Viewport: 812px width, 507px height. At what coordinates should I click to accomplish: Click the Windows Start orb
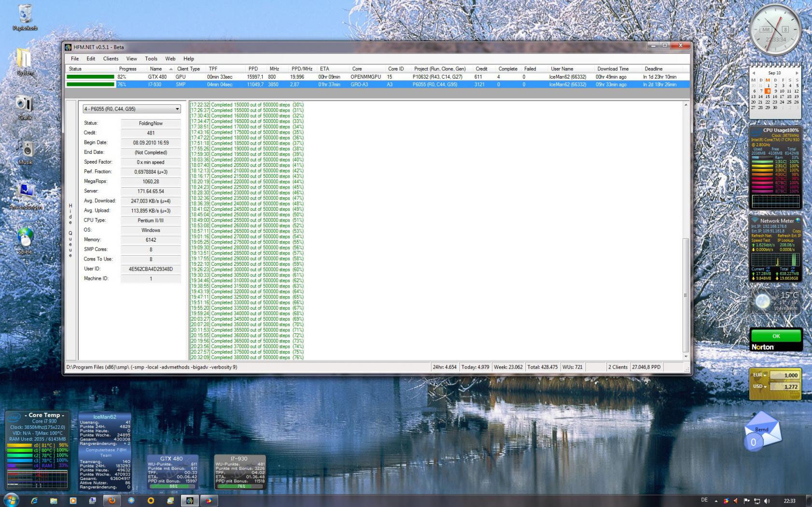11,500
